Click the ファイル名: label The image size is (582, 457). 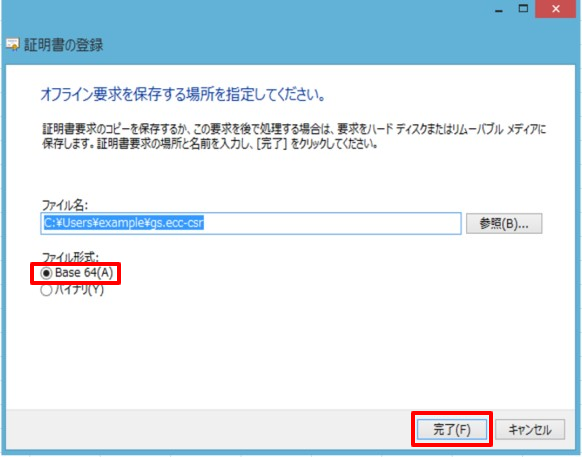coord(64,205)
